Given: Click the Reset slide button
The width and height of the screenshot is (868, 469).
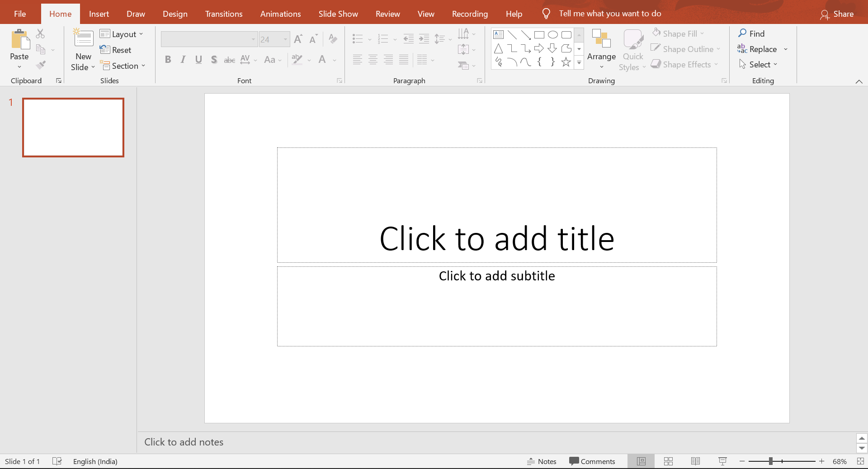Looking at the screenshot, I should click(x=116, y=50).
